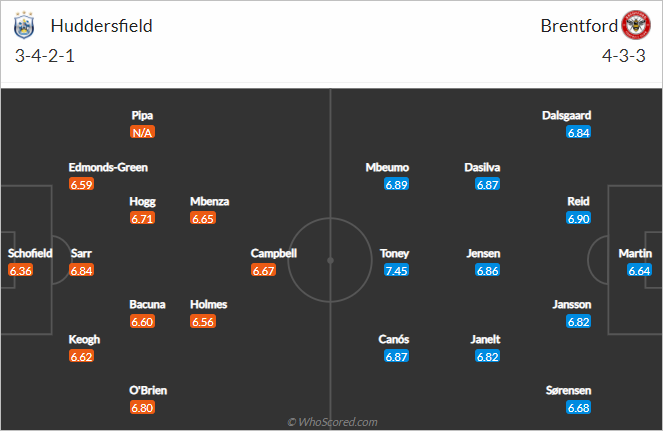Click the Huddersfield club crest icon
The width and height of the screenshot is (663, 431).
pyautogui.click(x=24, y=25)
